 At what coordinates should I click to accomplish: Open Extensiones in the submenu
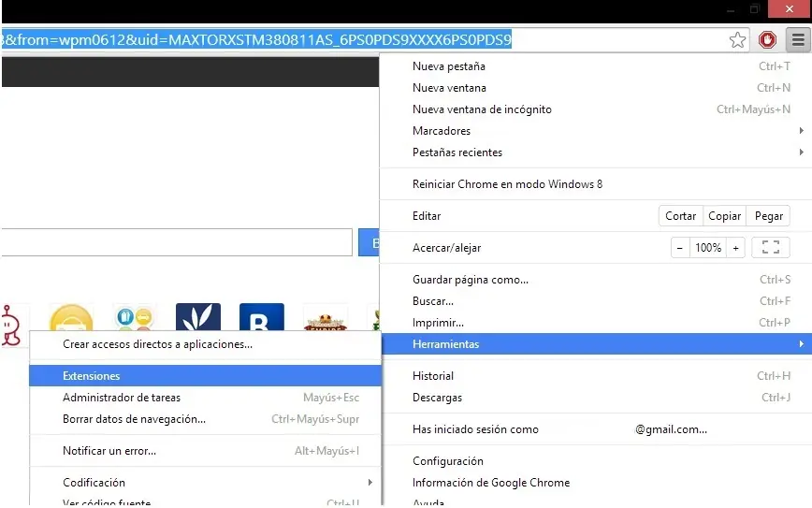coord(206,376)
